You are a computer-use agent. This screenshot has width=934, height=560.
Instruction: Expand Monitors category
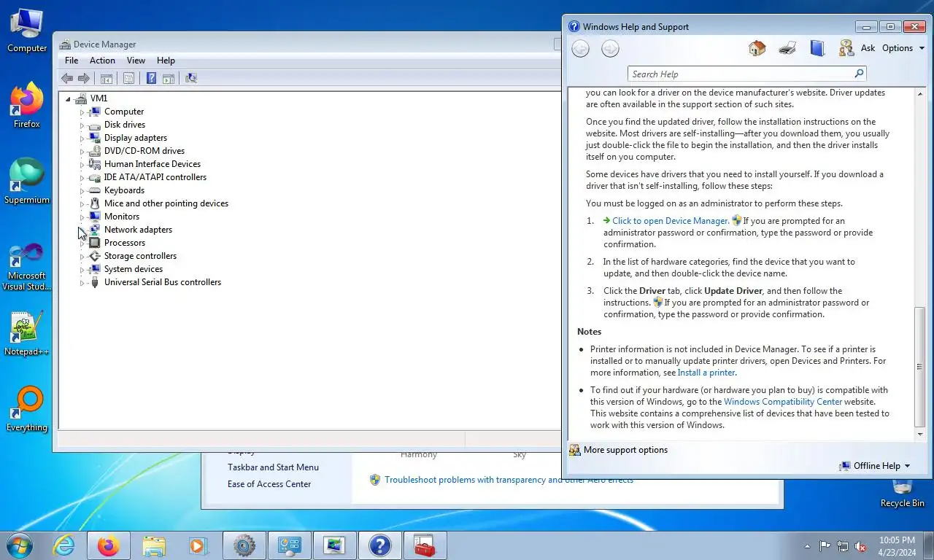[x=82, y=217]
